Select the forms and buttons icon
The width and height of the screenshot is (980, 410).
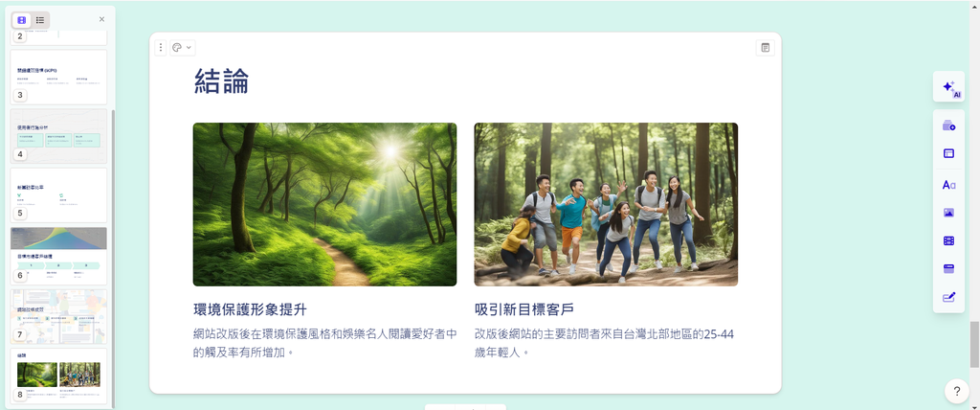(x=948, y=297)
